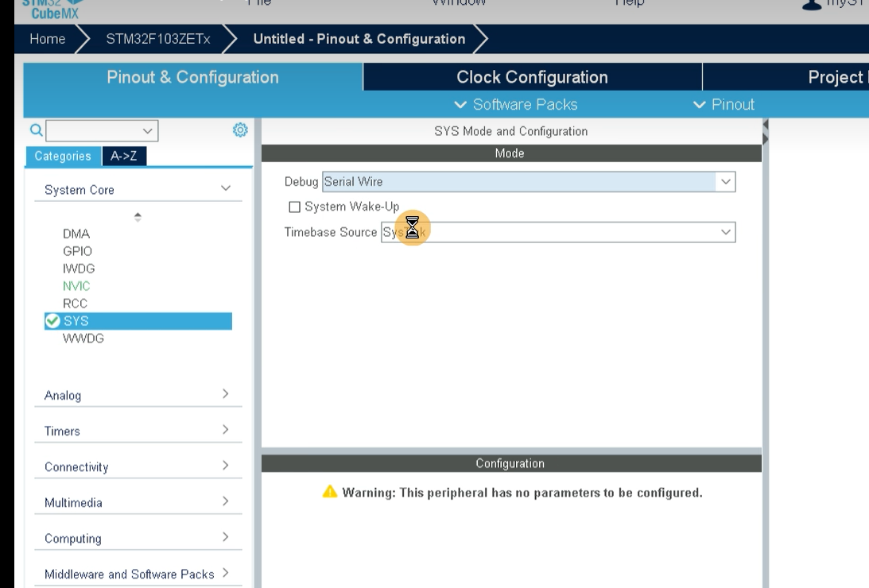The width and height of the screenshot is (869, 588).
Task: Open the File menu
Action: pos(259,2)
